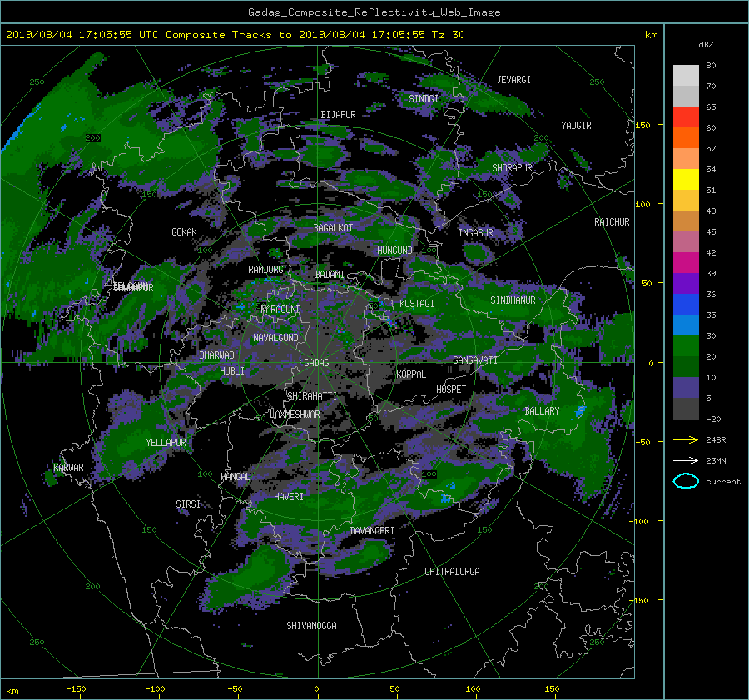Screen dimensions: 749x700
Task: Click the BAGALKOT city label
Action: pyautogui.click(x=333, y=228)
